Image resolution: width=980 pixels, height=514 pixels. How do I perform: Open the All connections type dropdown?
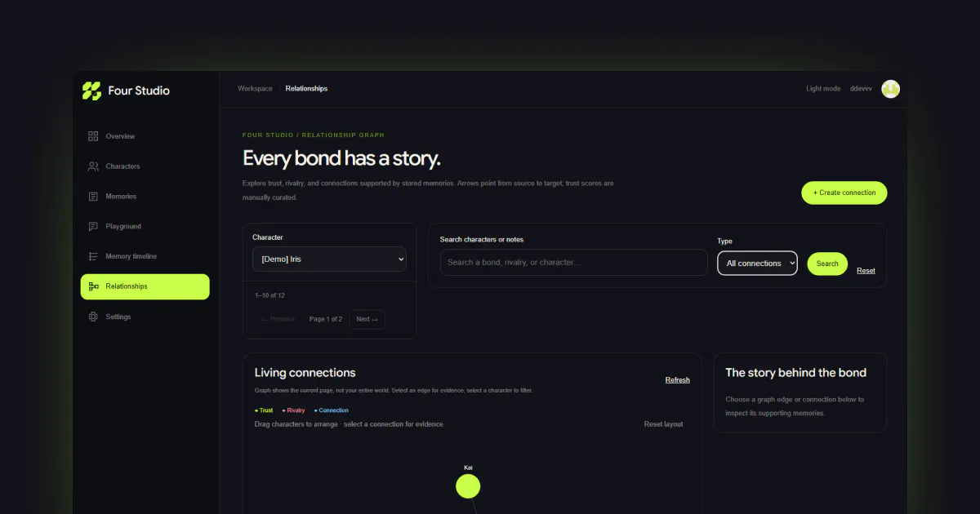click(757, 264)
